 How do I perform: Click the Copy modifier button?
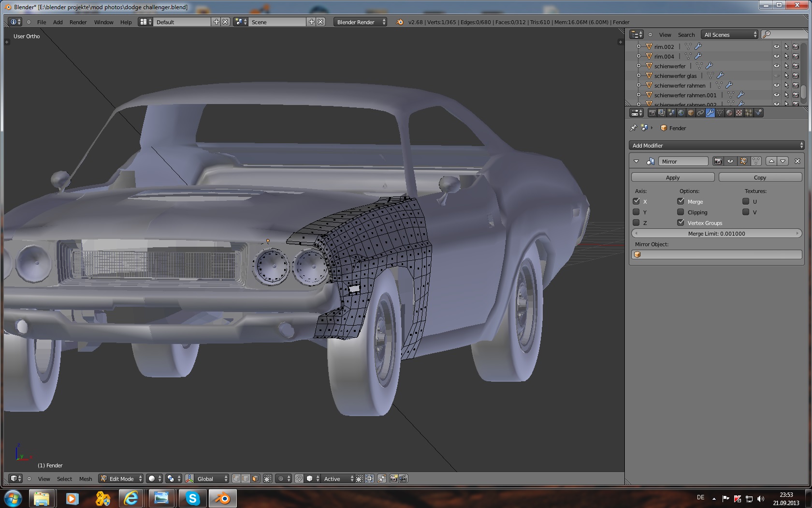760,177
